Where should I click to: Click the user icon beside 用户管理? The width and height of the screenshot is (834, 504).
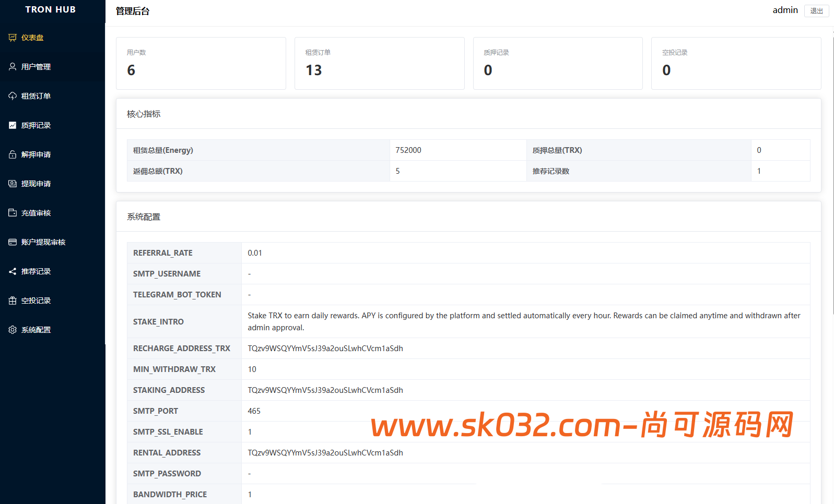point(13,67)
